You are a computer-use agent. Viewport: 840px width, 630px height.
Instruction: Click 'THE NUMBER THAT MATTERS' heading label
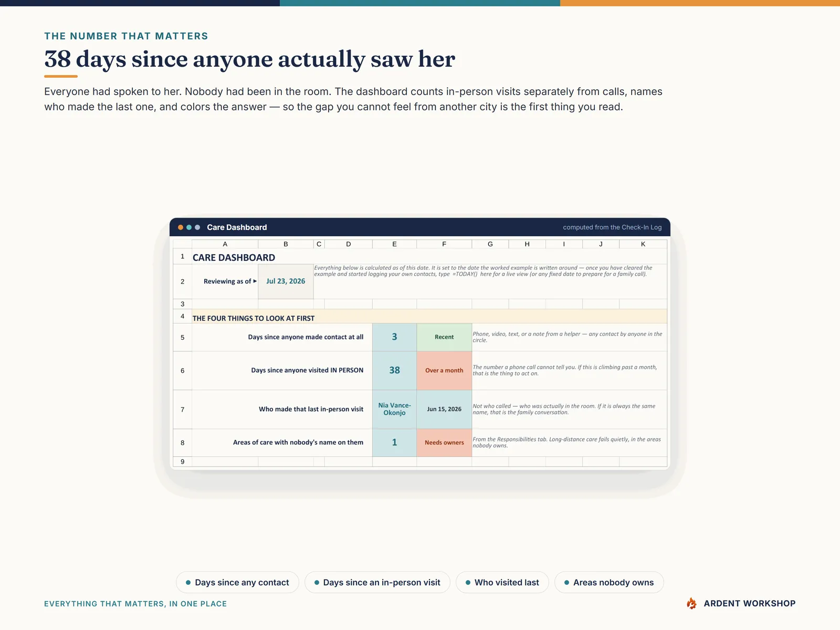coord(126,36)
